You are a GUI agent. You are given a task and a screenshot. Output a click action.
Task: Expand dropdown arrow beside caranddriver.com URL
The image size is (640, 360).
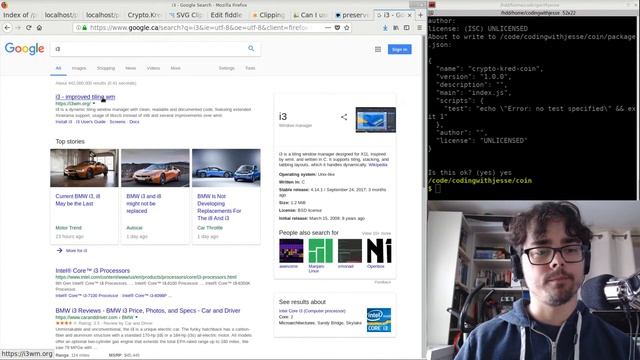pos(136,317)
